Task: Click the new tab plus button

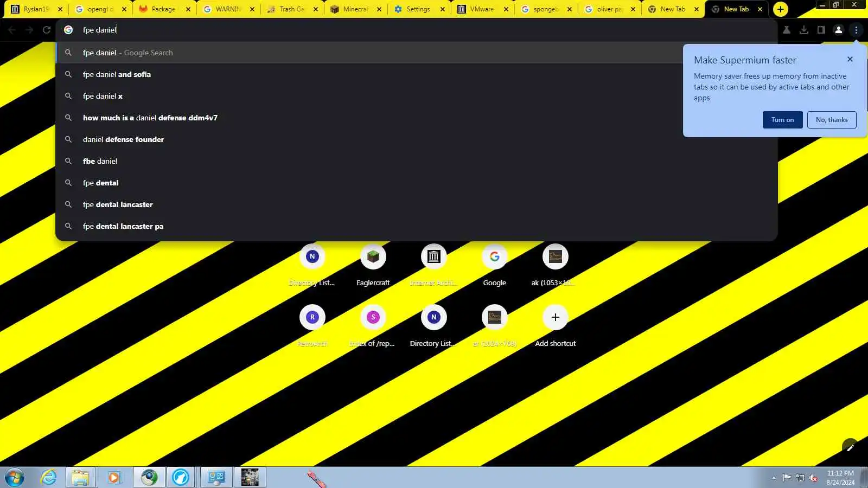Action: pyautogui.click(x=781, y=9)
